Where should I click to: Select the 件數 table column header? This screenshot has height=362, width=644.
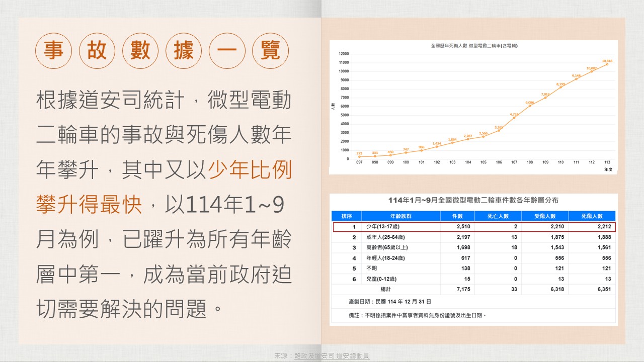[x=456, y=216]
